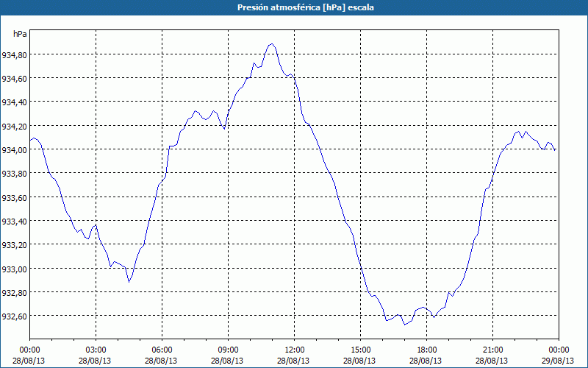This screenshot has width=588, height=368.
Task: Click the 934,20 y-axis value
Action: coord(14,127)
